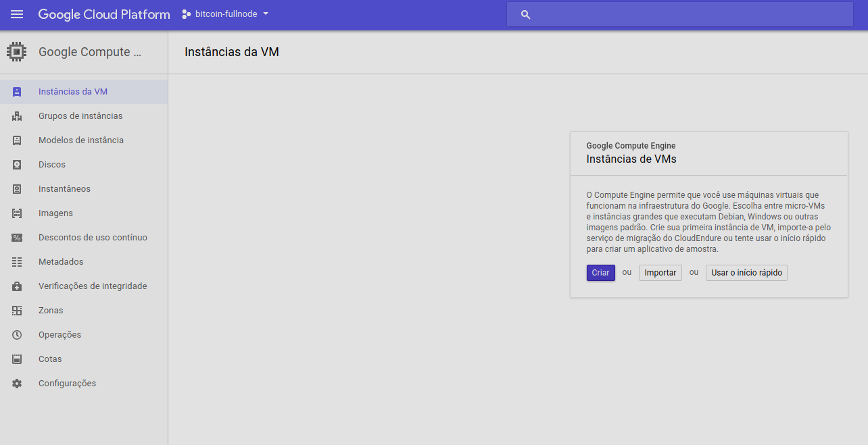Image resolution: width=868 pixels, height=445 pixels.
Task: Open the hamburger navigation menu
Action: pyautogui.click(x=17, y=14)
